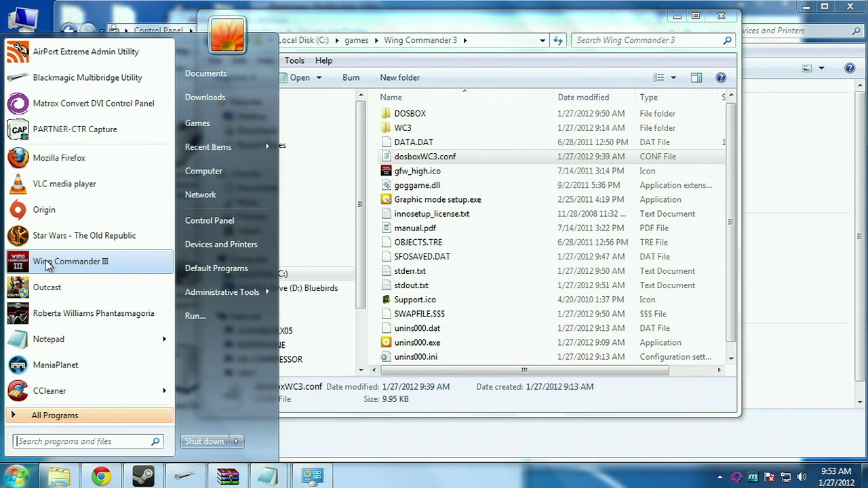Open the Outcast game shortcut
The width and height of the screenshot is (868, 488).
click(x=90, y=287)
